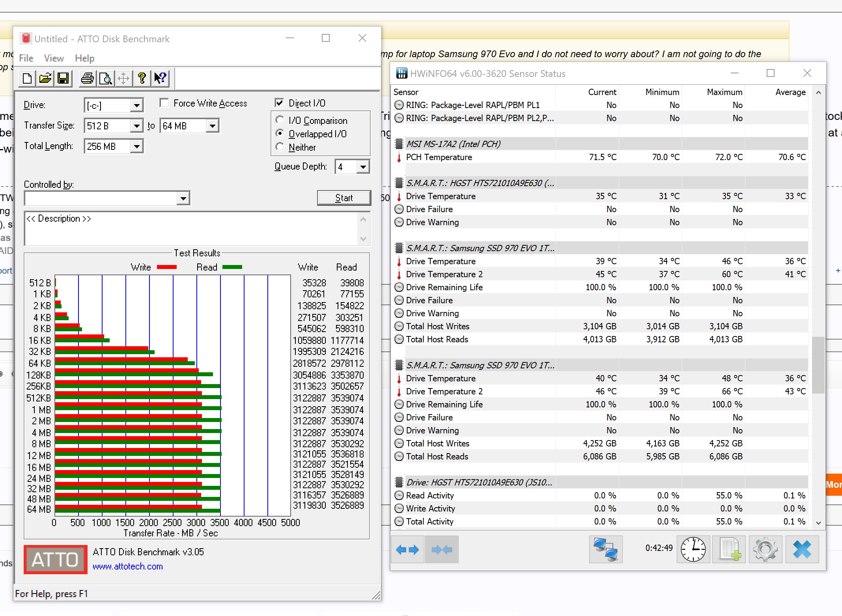Click the Read Activity sensor icon
Image resolution: width=842 pixels, height=616 pixels.
pos(399,495)
